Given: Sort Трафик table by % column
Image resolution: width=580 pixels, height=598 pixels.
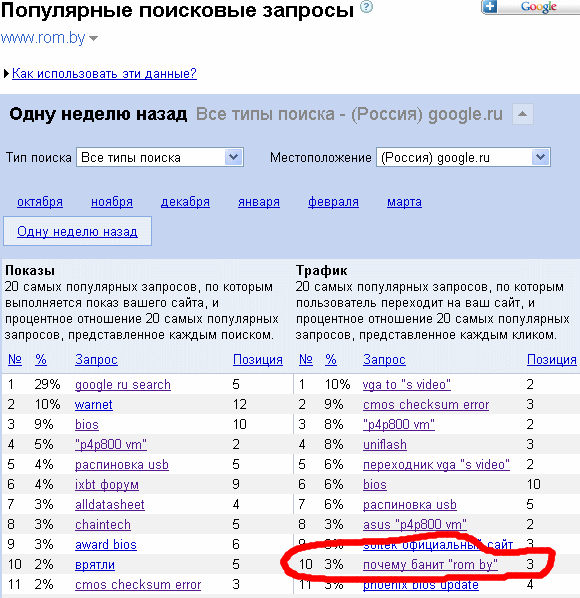Looking at the screenshot, I should click(331, 359).
